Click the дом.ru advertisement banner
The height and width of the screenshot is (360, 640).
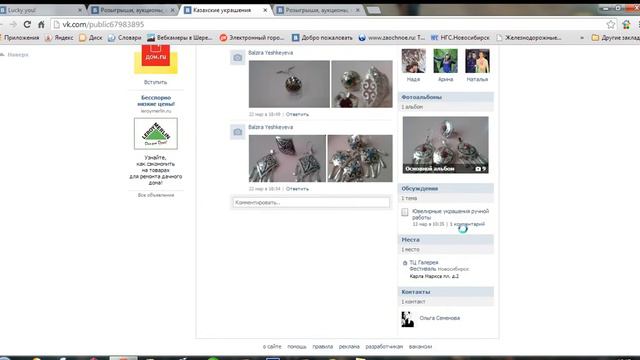point(156,59)
